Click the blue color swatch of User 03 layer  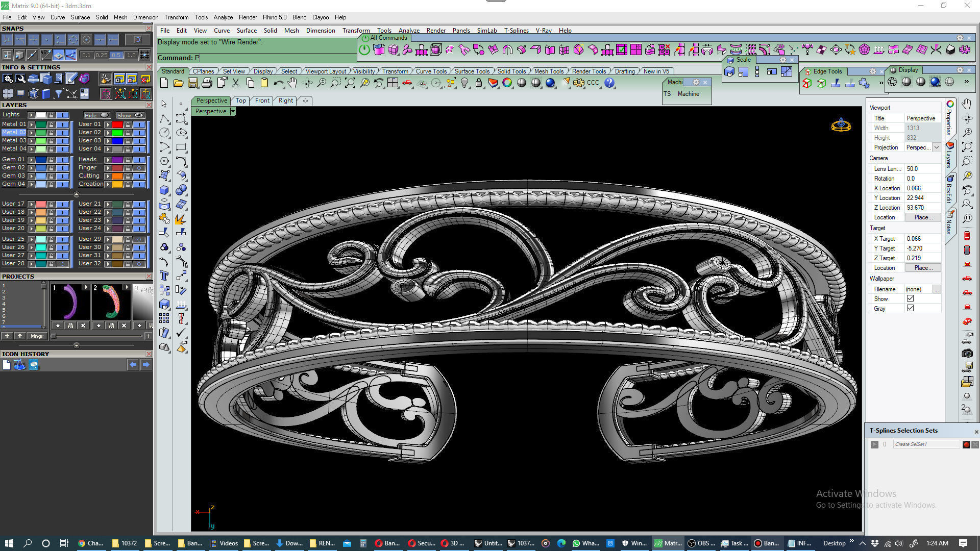coord(117,141)
